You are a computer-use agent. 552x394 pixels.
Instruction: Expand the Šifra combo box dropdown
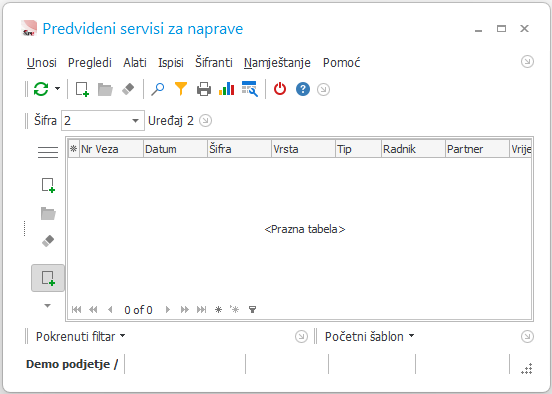point(135,121)
